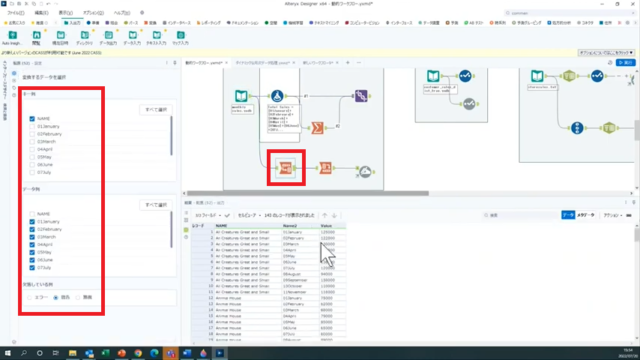Uncheck 01January in data columns list
Image resolution: width=640 pixels, height=360 pixels.
tap(32, 222)
